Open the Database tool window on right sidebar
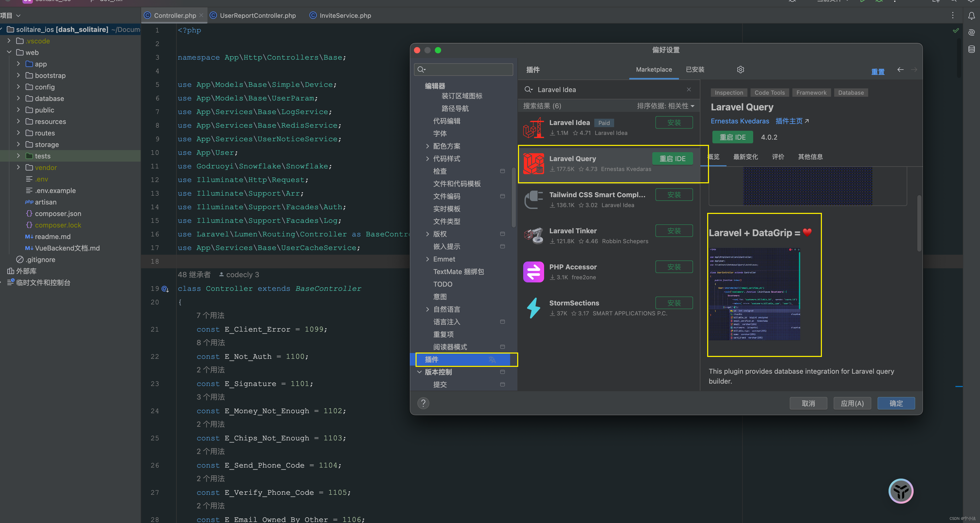The image size is (980, 523). point(972,49)
